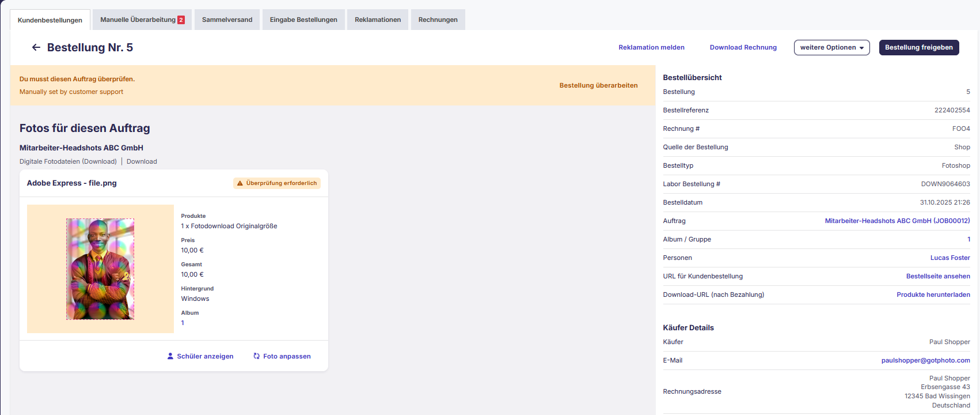Click the Produkte herunterladen link
The image size is (980, 415).
point(933,295)
